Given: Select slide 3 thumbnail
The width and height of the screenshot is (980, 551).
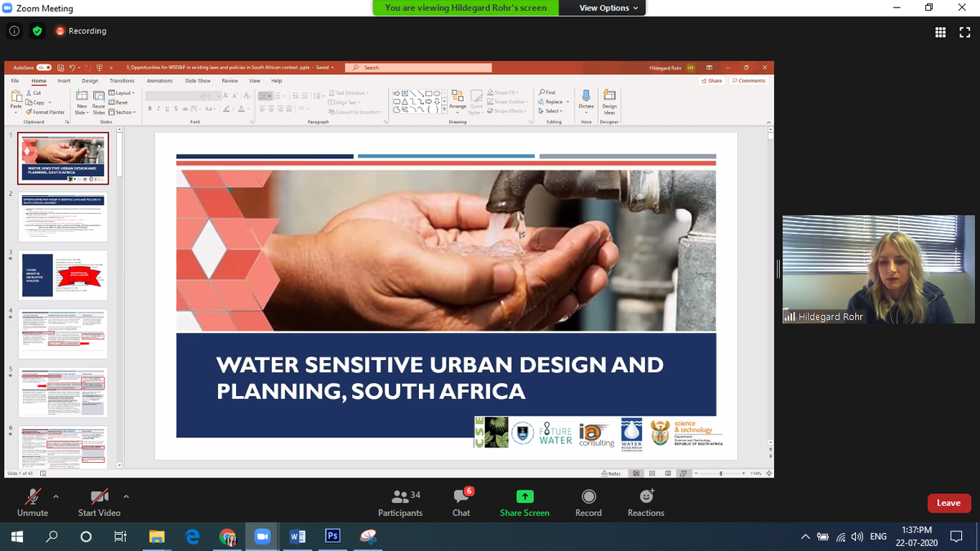Looking at the screenshot, I should [63, 276].
